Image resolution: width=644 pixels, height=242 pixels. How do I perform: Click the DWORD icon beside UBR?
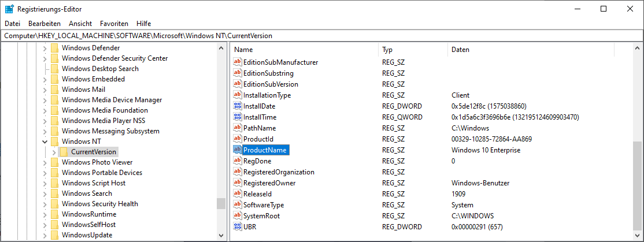(237, 227)
